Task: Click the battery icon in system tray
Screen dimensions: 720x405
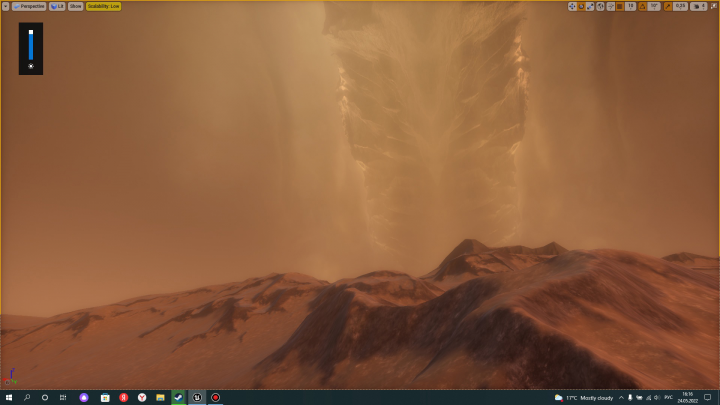Action: pos(639,398)
